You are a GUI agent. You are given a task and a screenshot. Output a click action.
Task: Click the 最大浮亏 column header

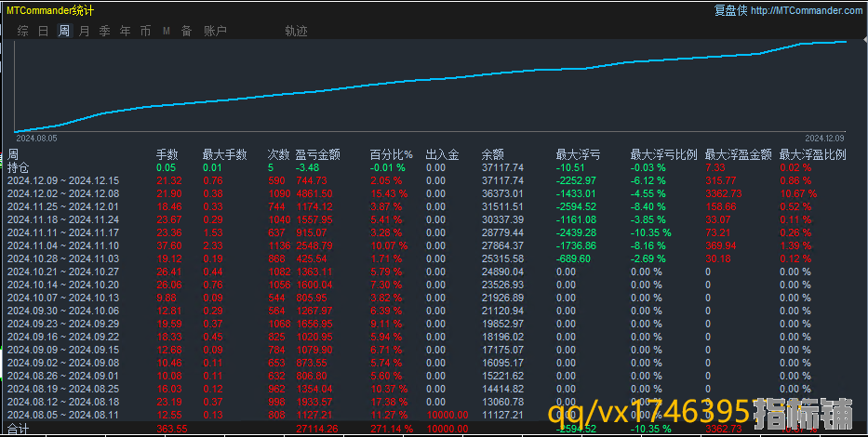578,154
